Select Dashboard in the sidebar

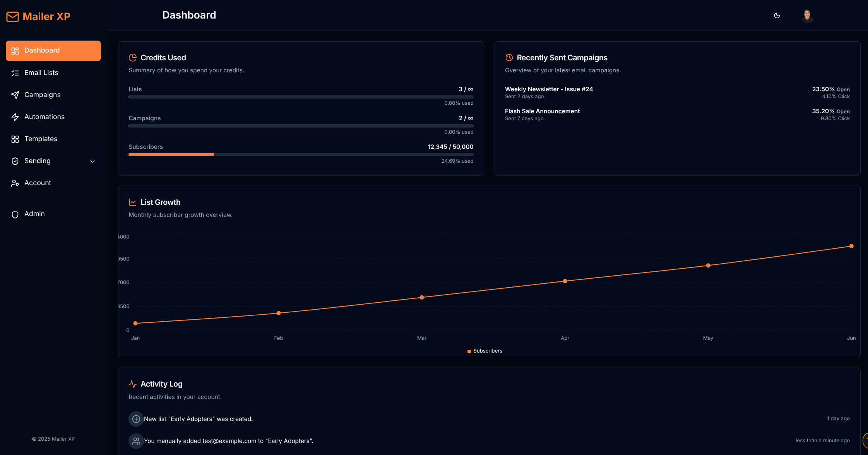coord(42,50)
